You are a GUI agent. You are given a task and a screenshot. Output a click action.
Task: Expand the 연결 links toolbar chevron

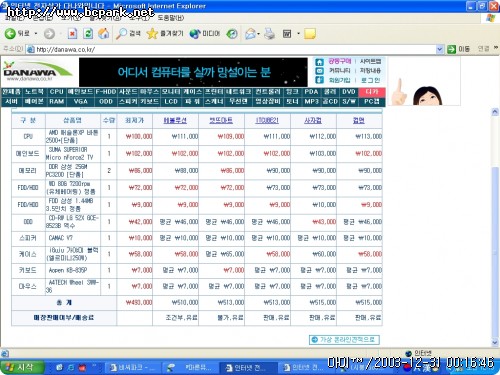(x=496, y=48)
